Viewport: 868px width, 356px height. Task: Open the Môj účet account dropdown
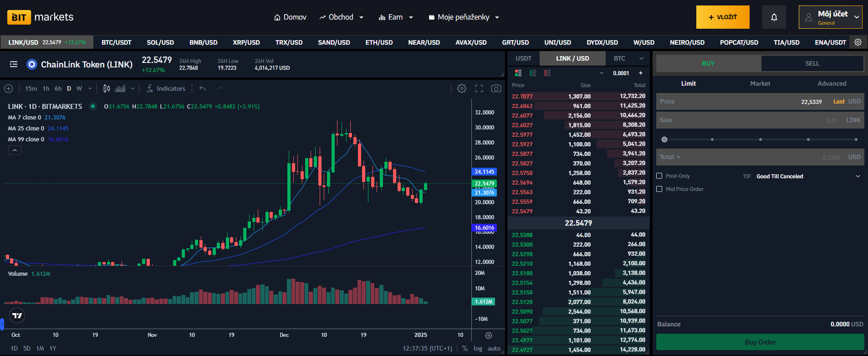point(830,17)
